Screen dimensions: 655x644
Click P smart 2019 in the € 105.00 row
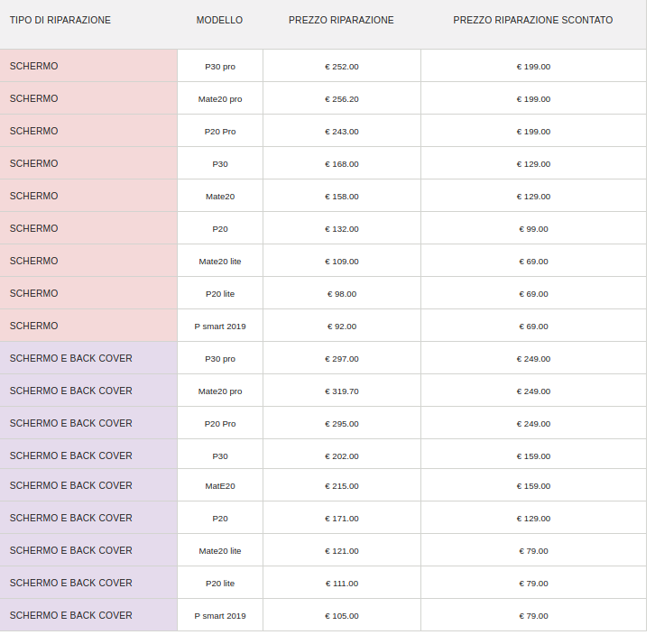click(x=220, y=616)
